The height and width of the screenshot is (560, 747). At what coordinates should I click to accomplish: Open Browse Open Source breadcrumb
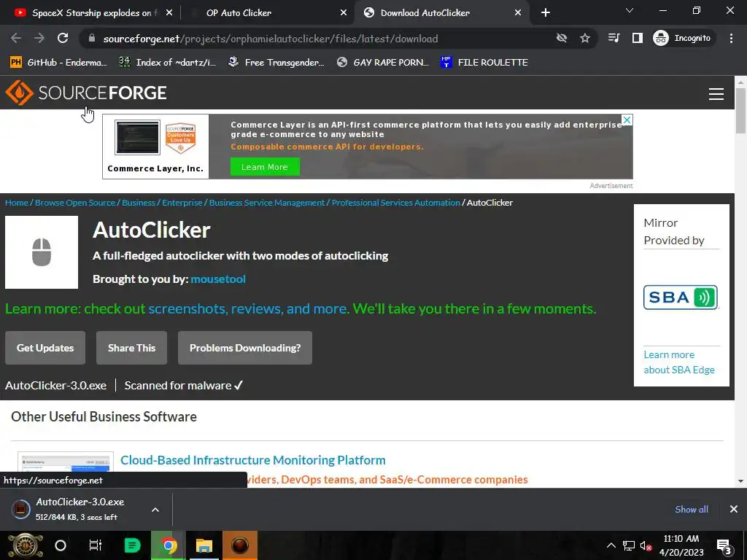coord(75,203)
